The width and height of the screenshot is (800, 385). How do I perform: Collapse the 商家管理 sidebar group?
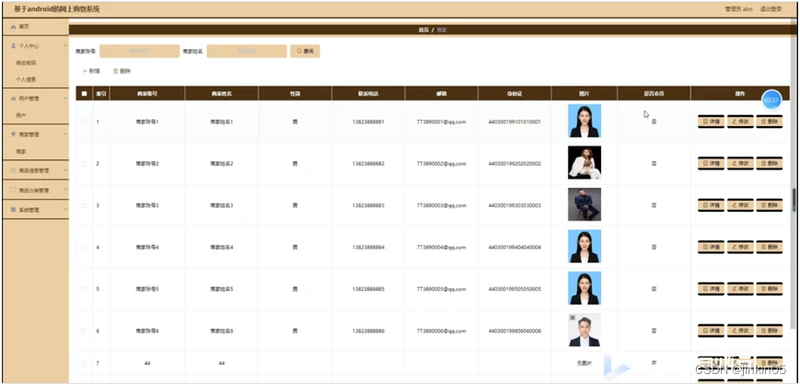(35, 135)
